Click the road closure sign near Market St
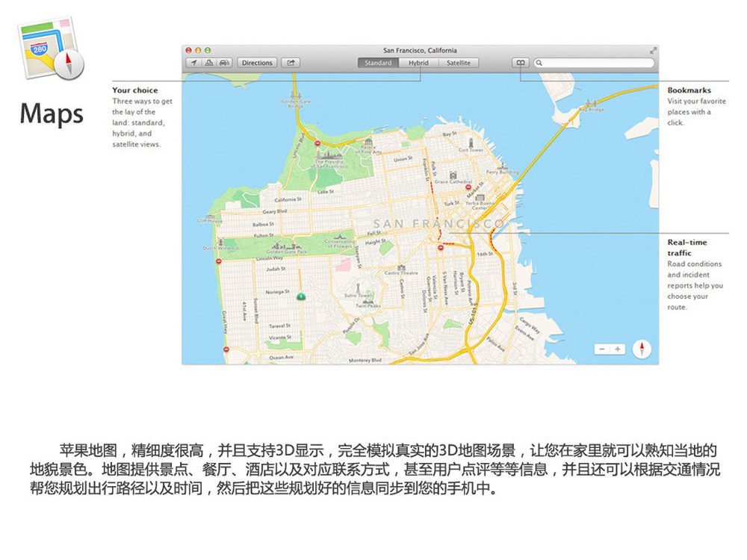747x560 pixels. tap(468, 187)
